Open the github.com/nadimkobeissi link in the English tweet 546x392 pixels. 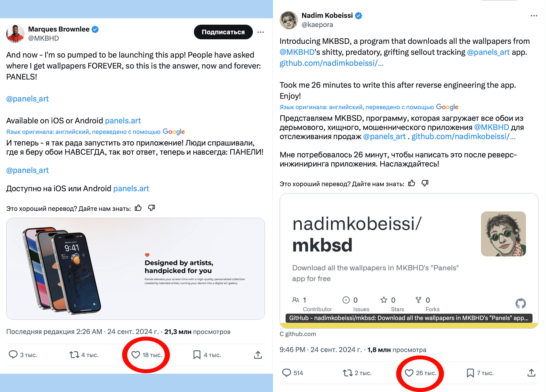pyautogui.click(x=332, y=63)
